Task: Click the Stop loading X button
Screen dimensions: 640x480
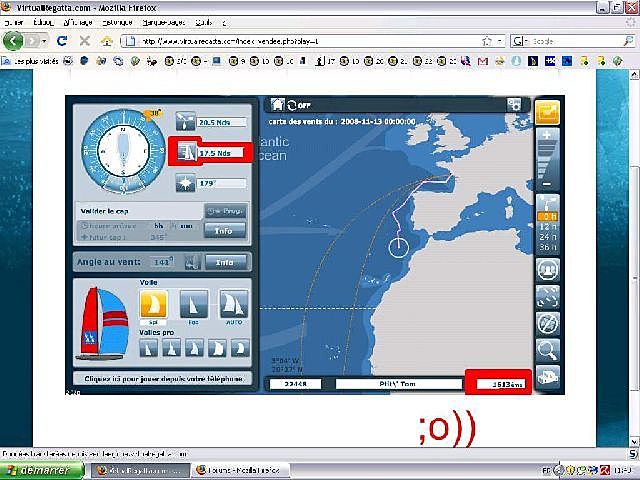Action: [x=84, y=41]
